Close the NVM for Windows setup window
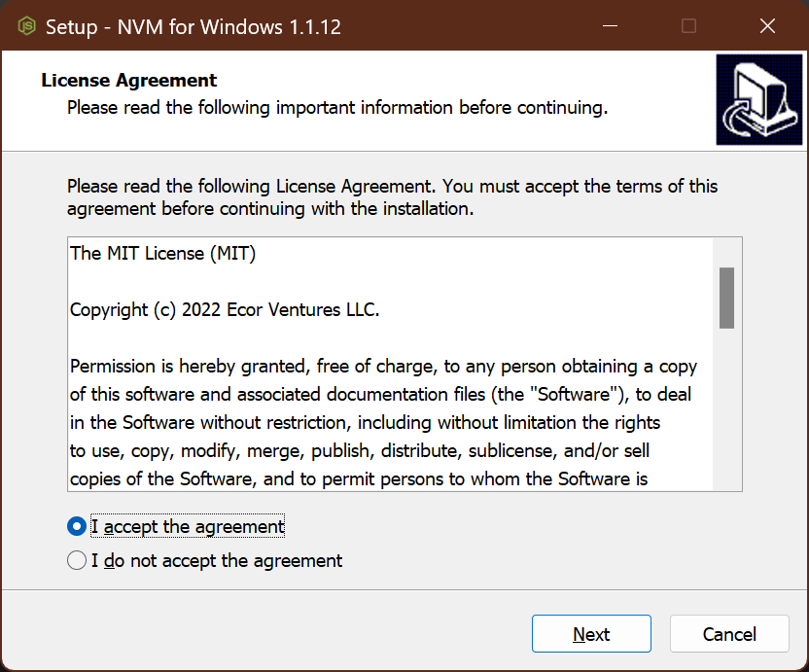This screenshot has width=809, height=672. [x=766, y=26]
